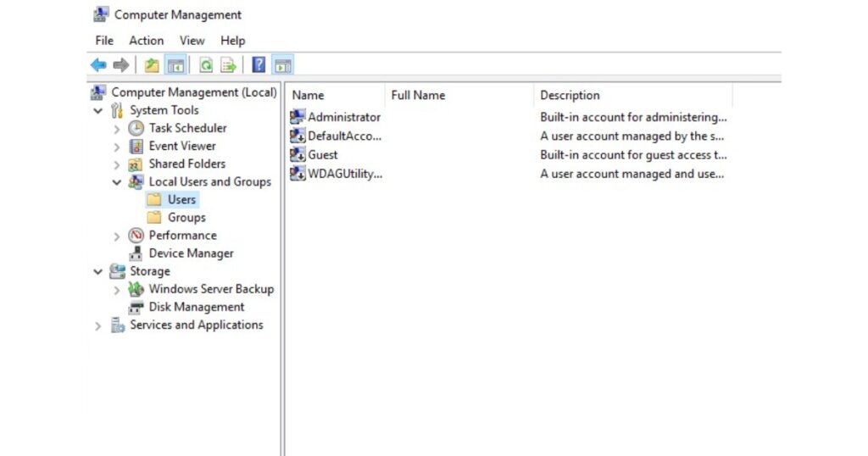Click Local Users and Groups icon
The image size is (868, 456).
[x=136, y=182]
